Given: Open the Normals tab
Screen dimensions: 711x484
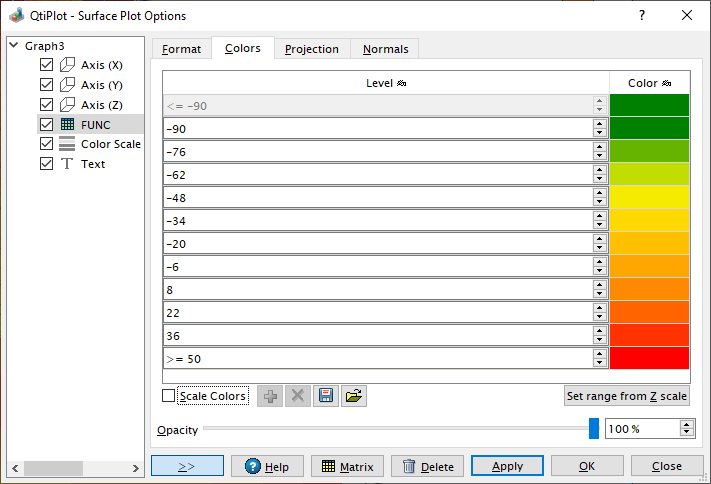Looking at the screenshot, I should [x=385, y=49].
